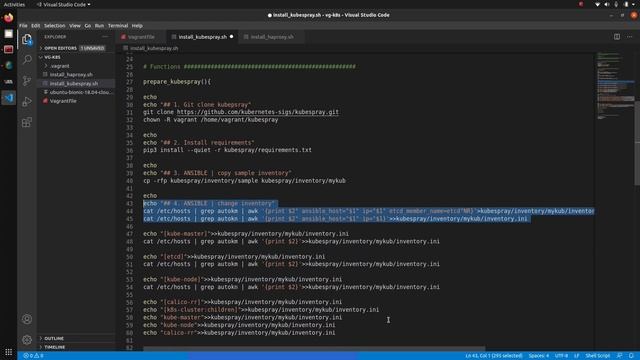Click the globe browser icon in dock
Screen dimensions: 640x360
coord(9,66)
